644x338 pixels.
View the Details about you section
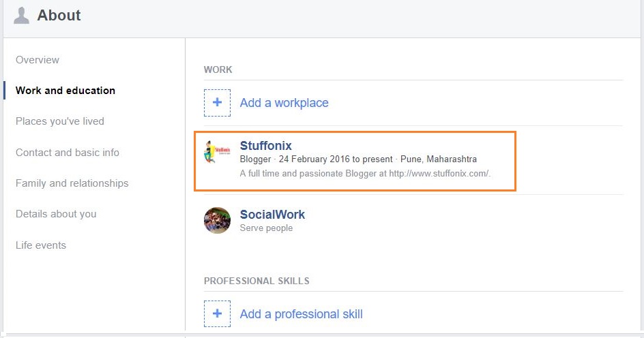pos(56,214)
